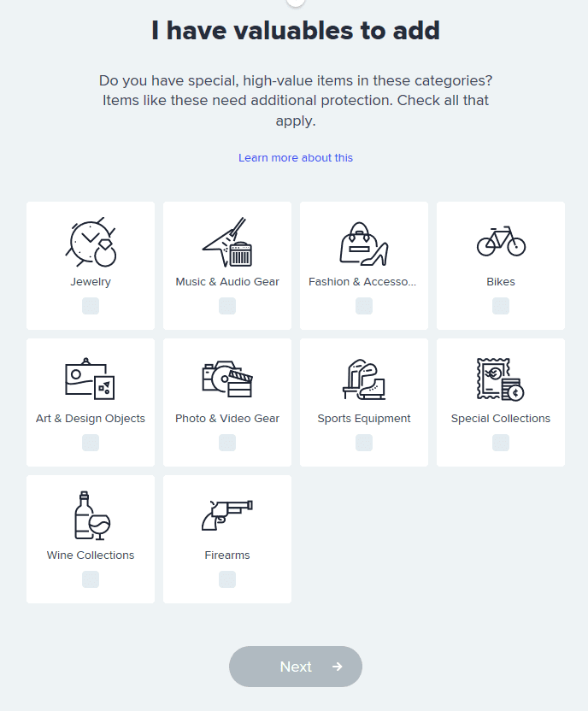Mark the Sports Equipment checkbox

364,443
